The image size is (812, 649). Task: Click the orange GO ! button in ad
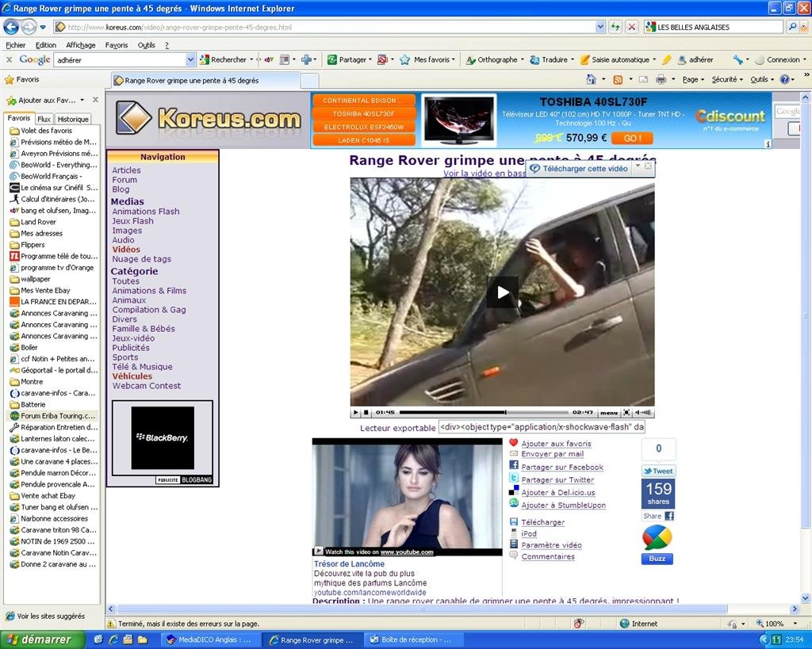click(632, 138)
